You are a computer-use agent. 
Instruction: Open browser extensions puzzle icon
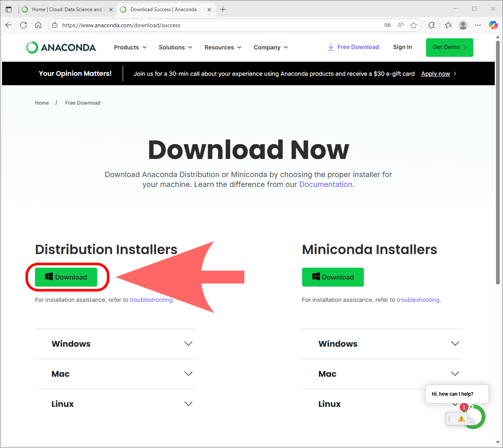[x=431, y=25]
